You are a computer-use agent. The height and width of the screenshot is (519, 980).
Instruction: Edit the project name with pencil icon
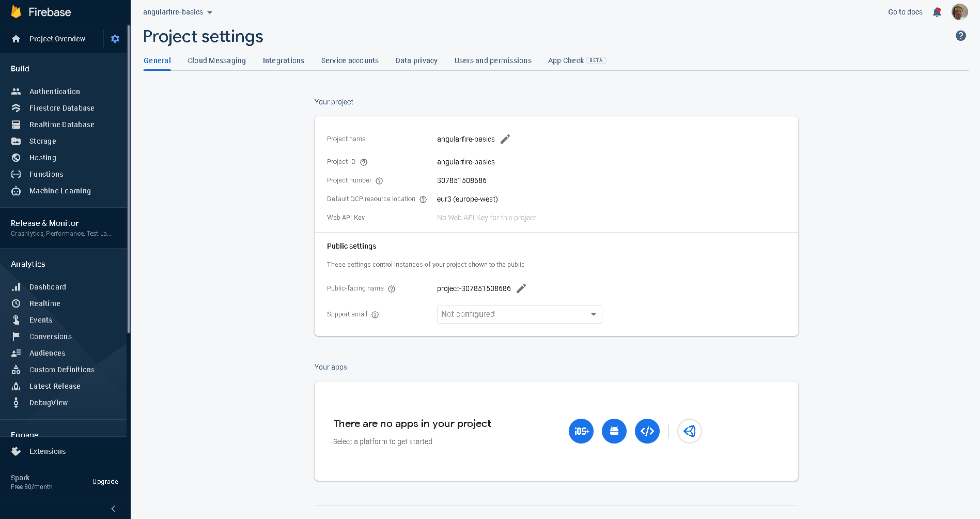pyautogui.click(x=505, y=139)
